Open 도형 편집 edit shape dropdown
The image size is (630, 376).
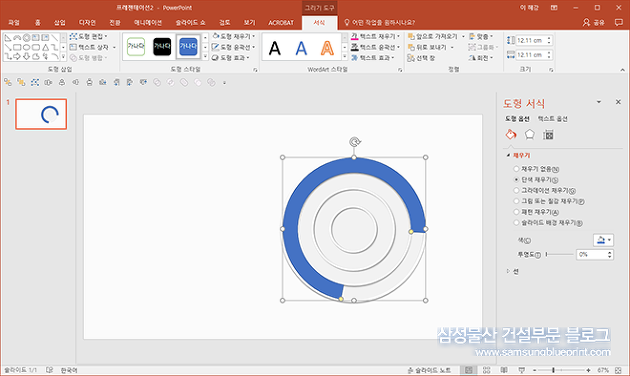click(x=88, y=37)
